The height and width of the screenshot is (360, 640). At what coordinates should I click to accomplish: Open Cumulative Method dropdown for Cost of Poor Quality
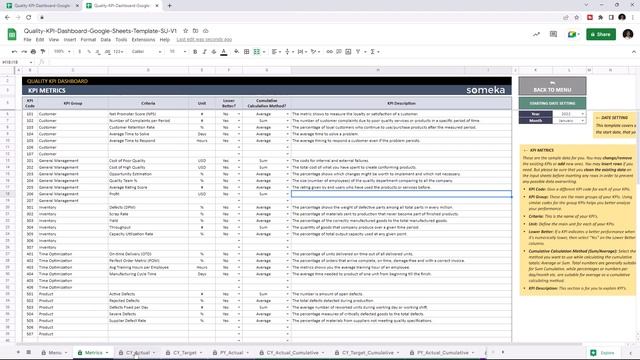pos(287,161)
